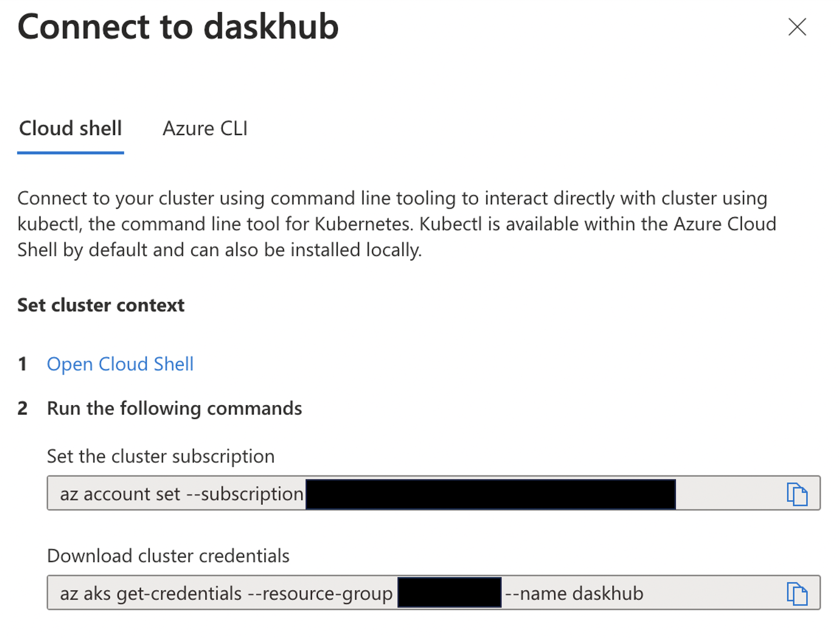Open Cloud Shell via the link

(120, 364)
